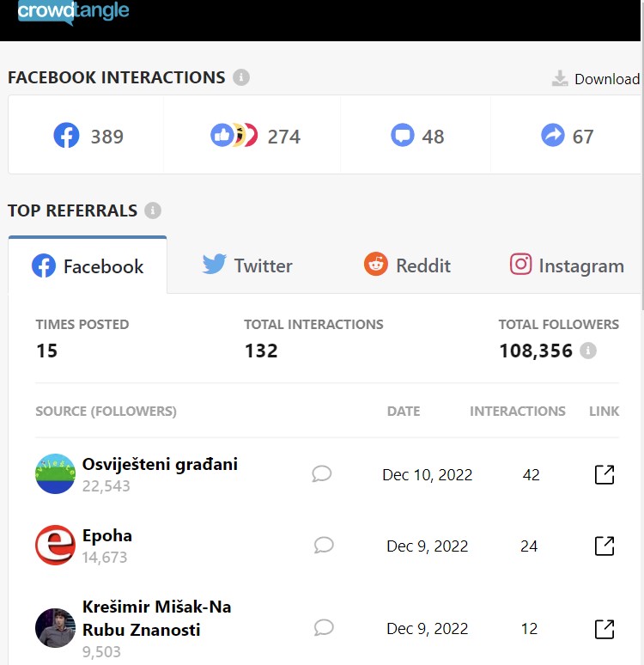Open external link for Epoha post
644x665 pixels.
(605, 546)
